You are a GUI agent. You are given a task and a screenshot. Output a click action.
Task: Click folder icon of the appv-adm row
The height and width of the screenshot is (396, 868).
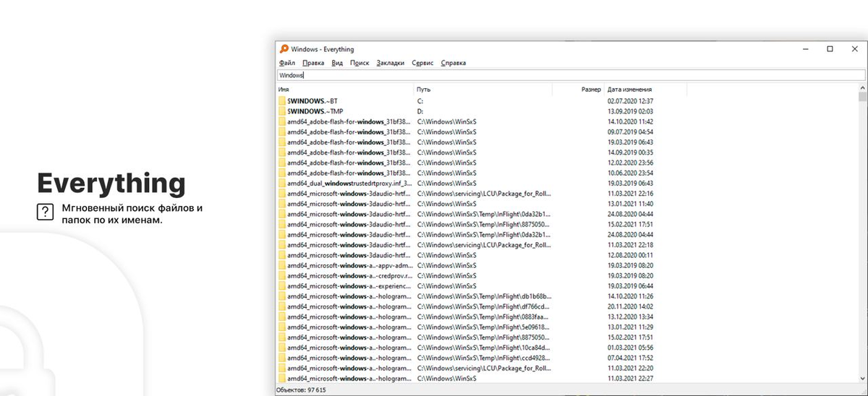tap(282, 265)
